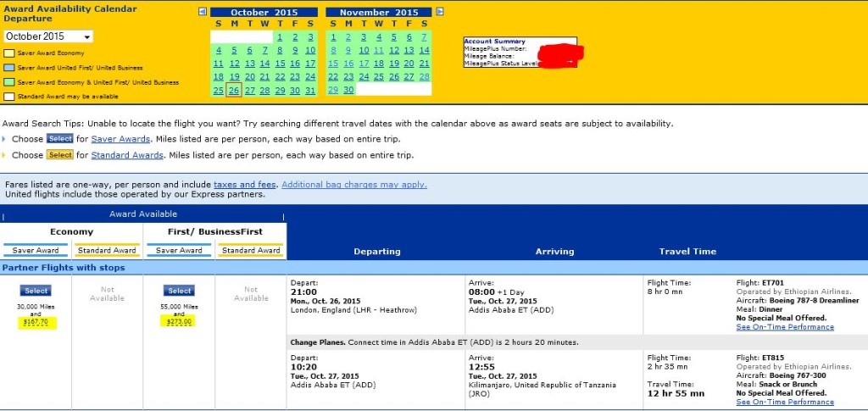
Task: Select November 3 on the calendar
Action: (x=364, y=37)
